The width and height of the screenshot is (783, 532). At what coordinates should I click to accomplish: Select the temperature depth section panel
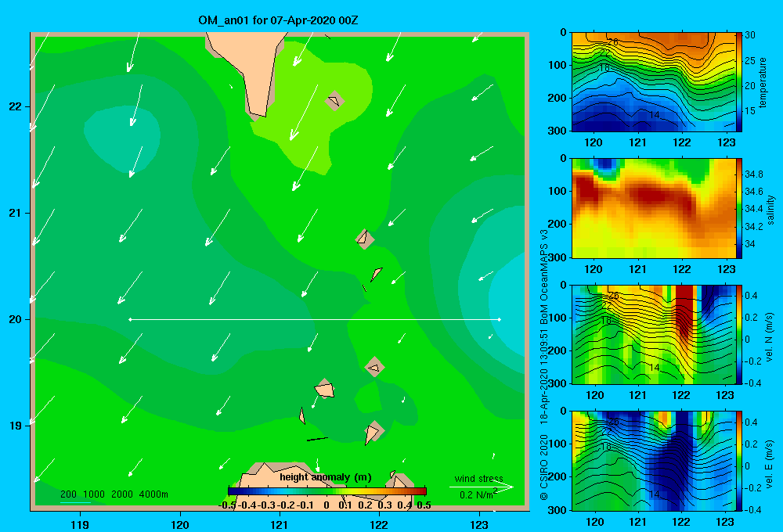tap(653, 82)
